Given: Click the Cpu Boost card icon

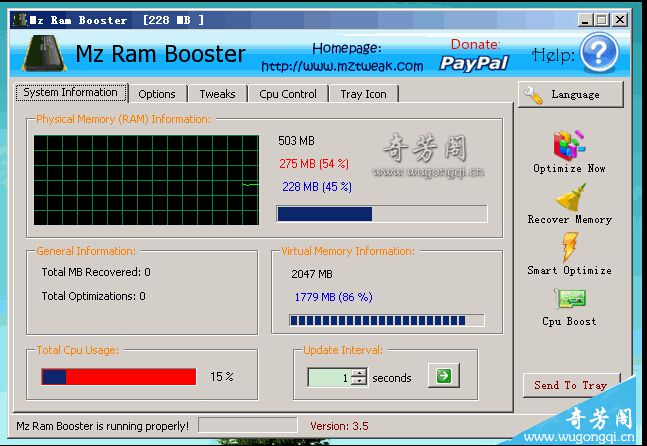Looking at the screenshot, I should (570, 298).
